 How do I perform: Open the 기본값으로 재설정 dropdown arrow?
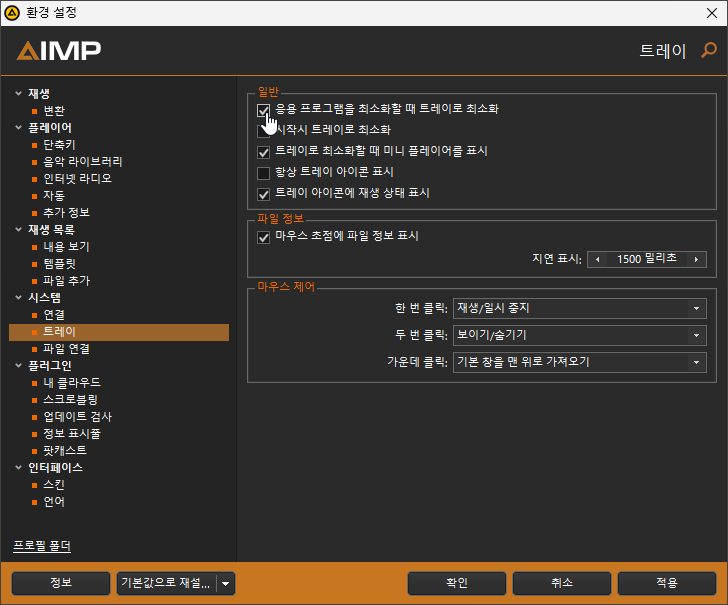[x=226, y=584]
